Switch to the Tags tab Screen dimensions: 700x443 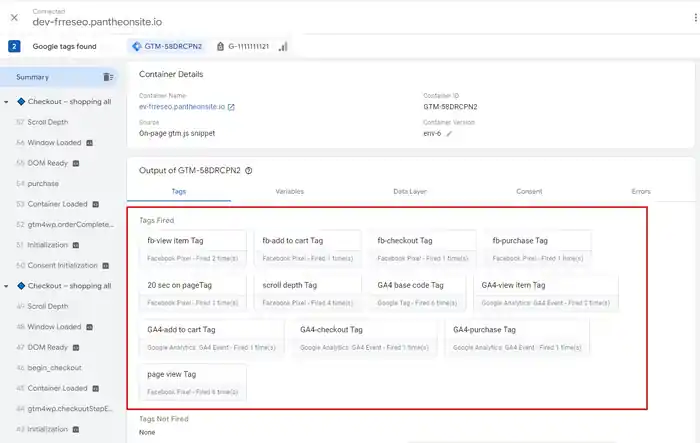(179, 191)
